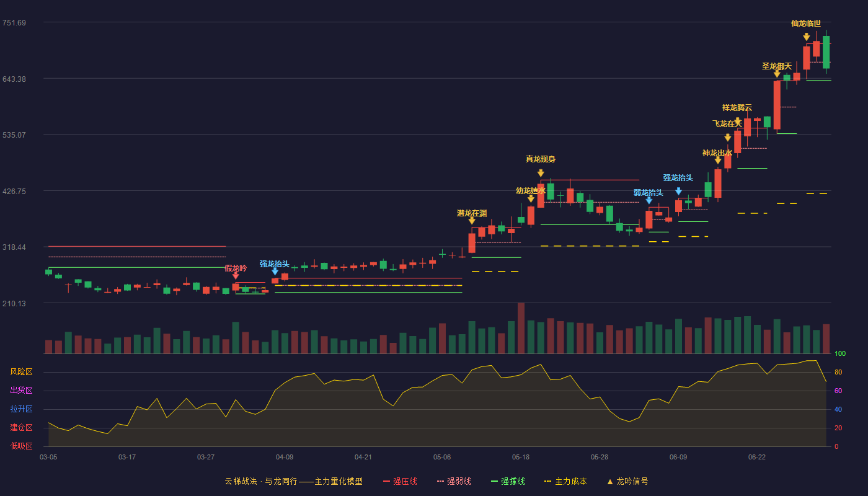The image size is (868, 496).
Task: Click the blue 强龙抬头 arrow near 04-09
Action: click(x=275, y=272)
